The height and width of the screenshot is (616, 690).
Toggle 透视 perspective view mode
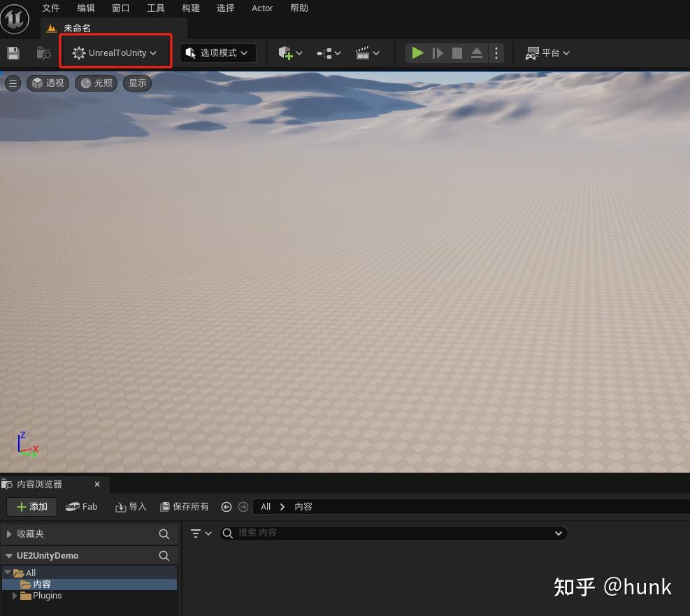click(x=47, y=83)
